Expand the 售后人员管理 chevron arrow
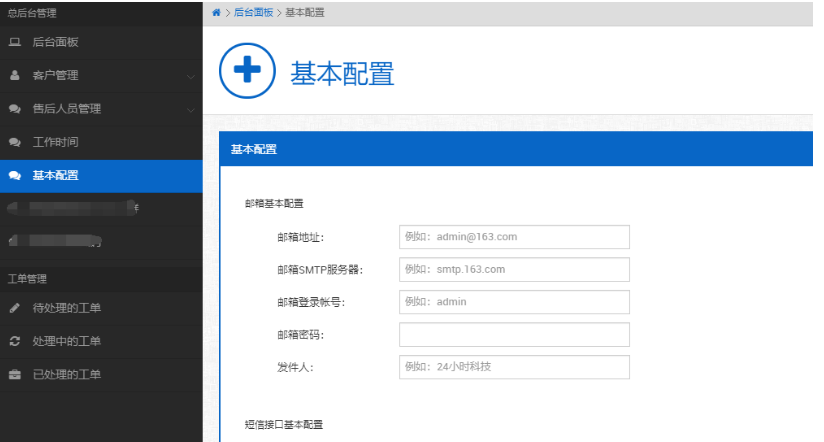The image size is (824, 442). click(x=191, y=110)
